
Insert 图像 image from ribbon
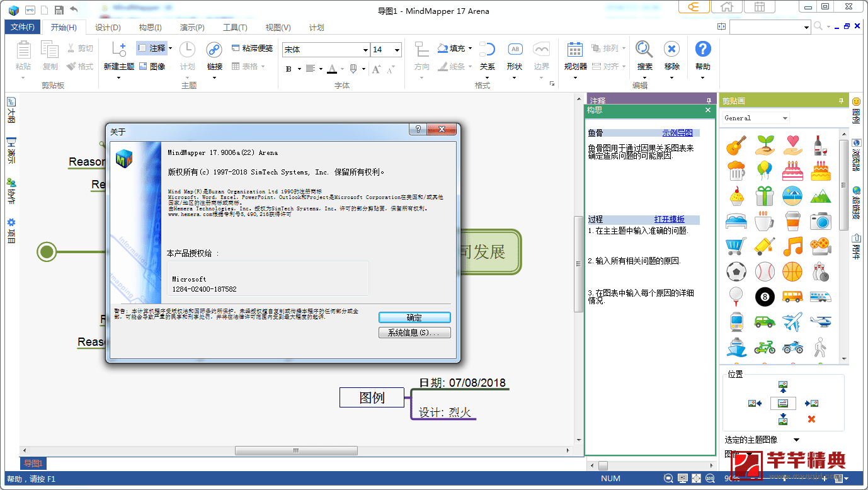coord(152,66)
